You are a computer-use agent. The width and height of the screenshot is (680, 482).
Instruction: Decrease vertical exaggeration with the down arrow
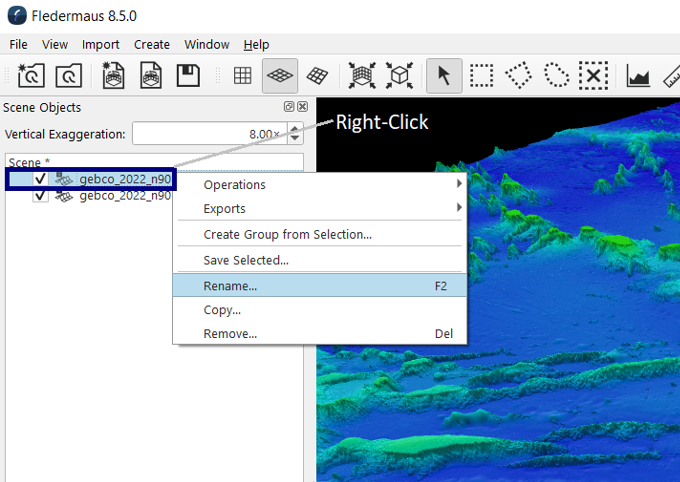point(295,138)
